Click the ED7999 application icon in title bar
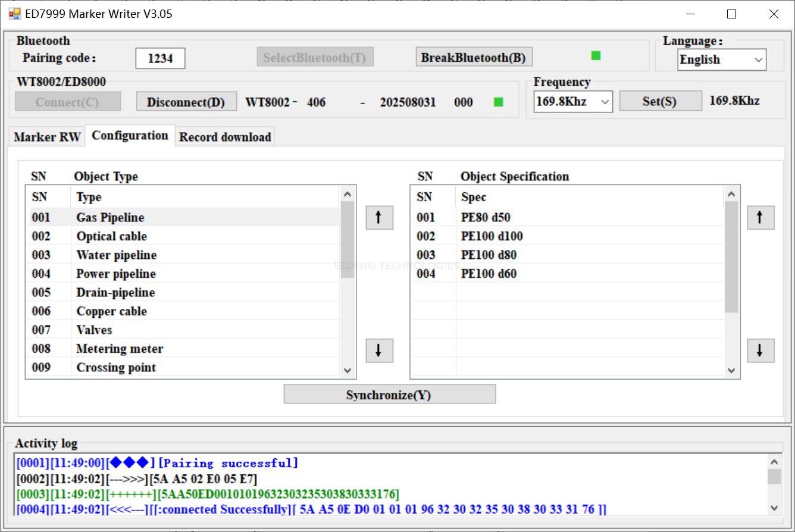This screenshot has width=795, height=532. pyautogui.click(x=13, y=13)
